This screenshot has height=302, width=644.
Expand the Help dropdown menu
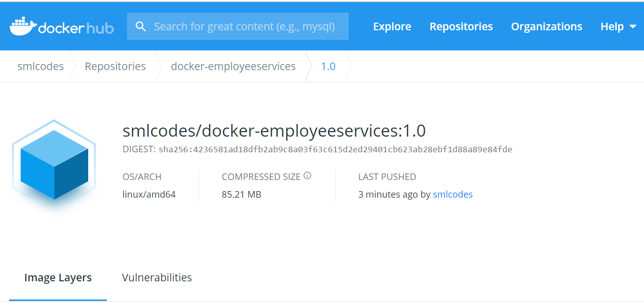coord(618,27)
